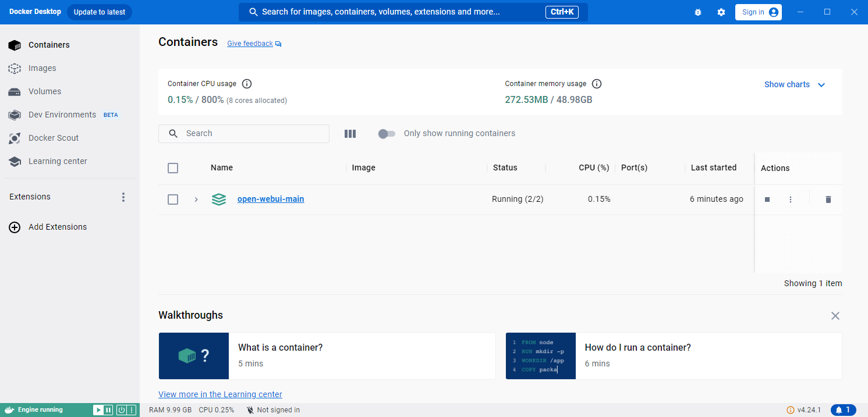The image size is (868, 417).
Task: Sort by Status column header
Action: click(505, 167)
